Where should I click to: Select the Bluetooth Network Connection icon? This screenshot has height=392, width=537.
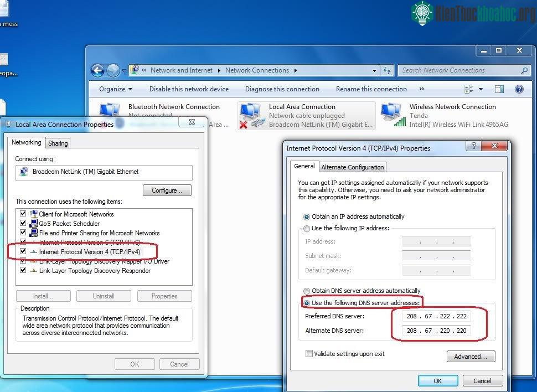[110, 110]
